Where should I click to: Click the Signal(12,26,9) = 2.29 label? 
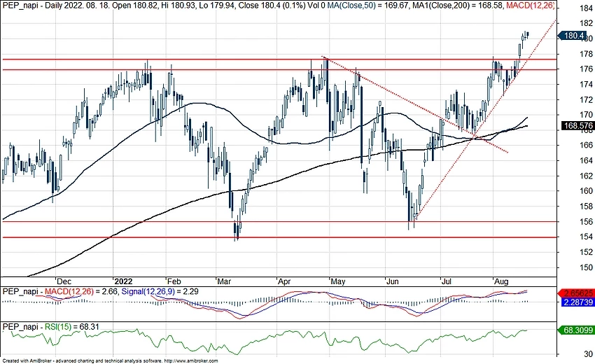(x=160, y=291)
